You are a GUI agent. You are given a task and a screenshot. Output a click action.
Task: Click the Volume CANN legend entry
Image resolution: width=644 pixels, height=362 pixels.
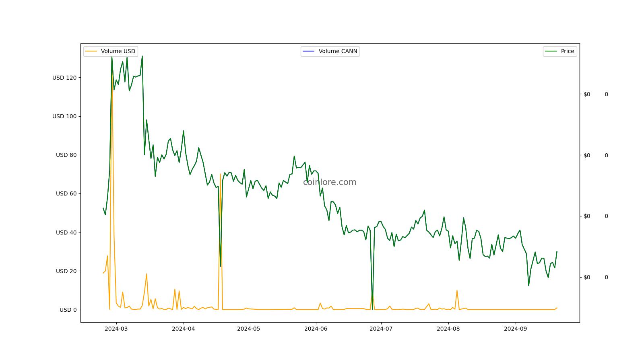330,51
